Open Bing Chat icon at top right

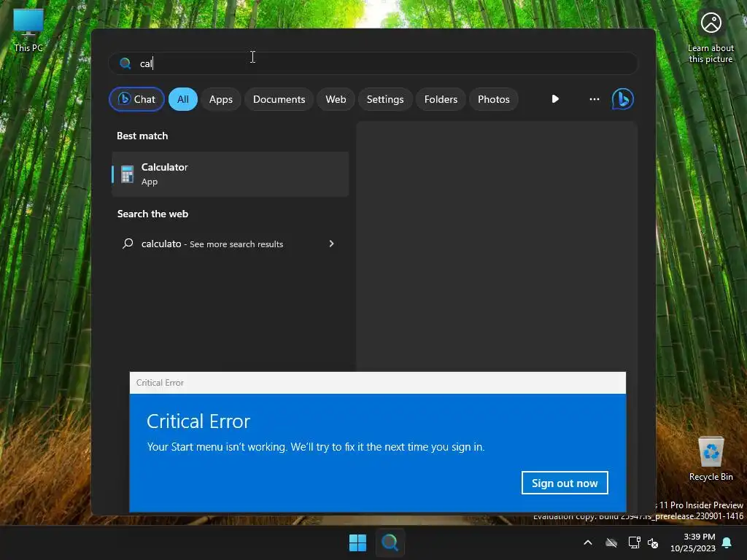[x=623, y=99]
